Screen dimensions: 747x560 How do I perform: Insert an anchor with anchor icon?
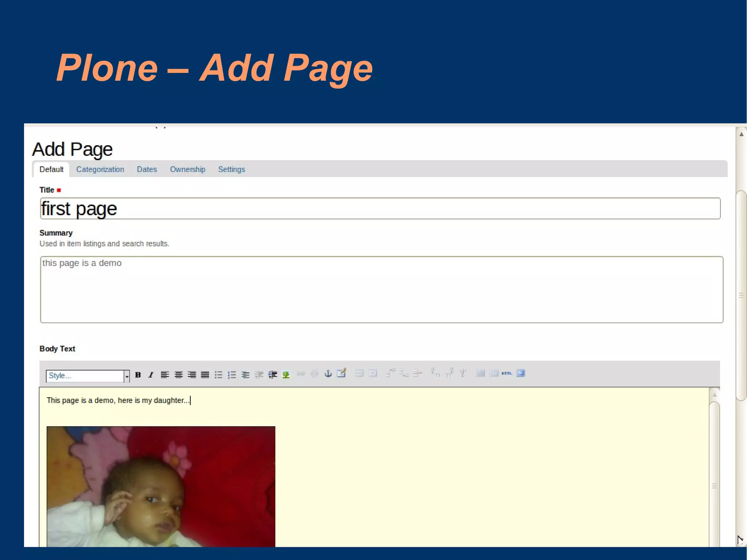[x=328, y=373]
